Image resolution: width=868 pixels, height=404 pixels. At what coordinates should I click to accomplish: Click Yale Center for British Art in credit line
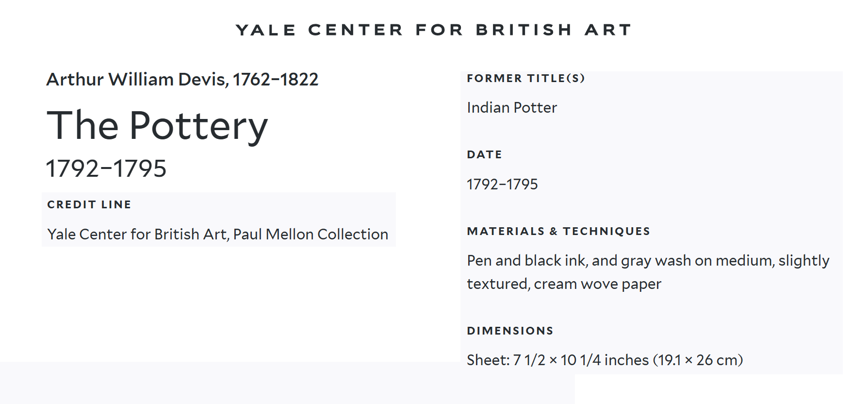click(137, 234)
